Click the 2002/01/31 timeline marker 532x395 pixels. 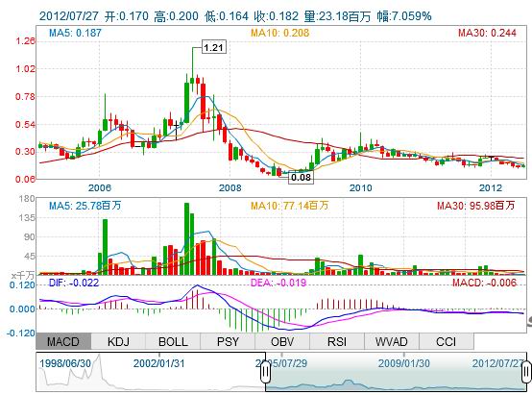click(x=158, y=363)
